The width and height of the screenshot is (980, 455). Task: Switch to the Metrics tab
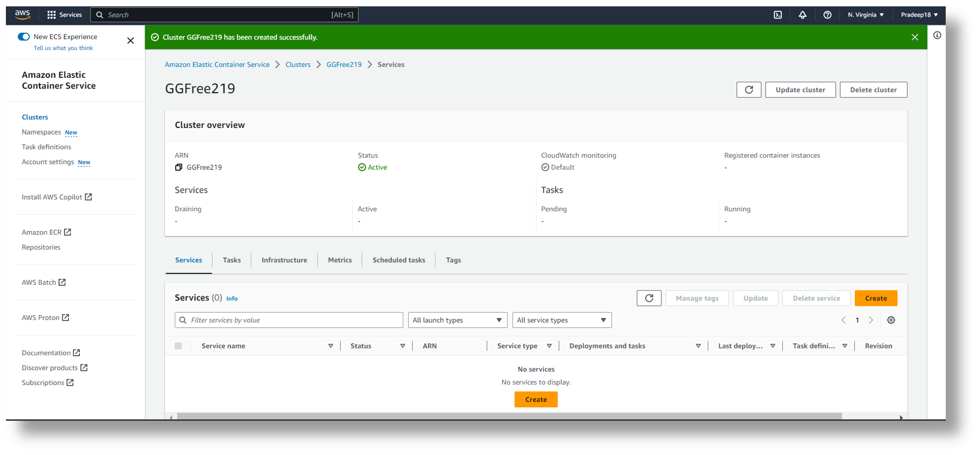click(x=340, y=260)
